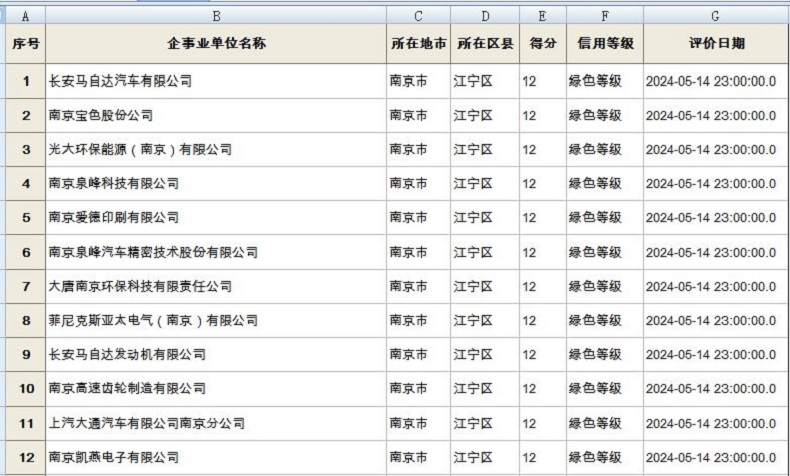This screenshot has width=790, height=476.
Task: Select 南京市 in 南京泉峰汽车精密技术 row
Action: [x=418, y=252]
